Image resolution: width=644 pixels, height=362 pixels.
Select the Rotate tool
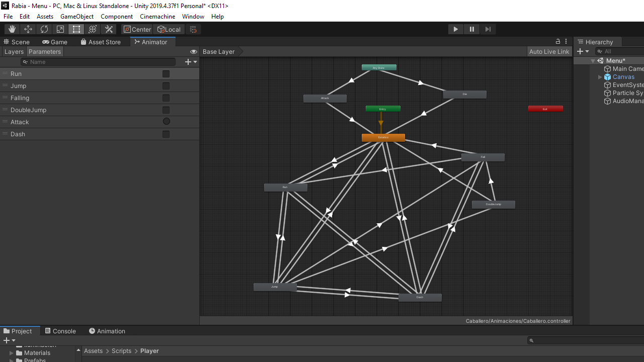click(x=44, y=29)
